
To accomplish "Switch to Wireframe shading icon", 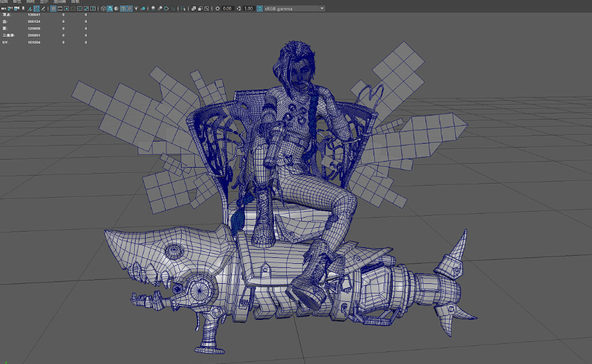I will [103, 8].
